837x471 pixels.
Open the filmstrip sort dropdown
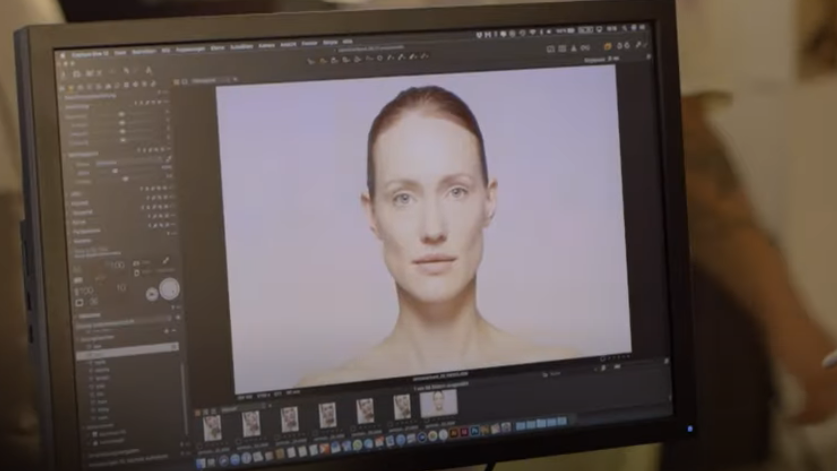coord(242,409)
